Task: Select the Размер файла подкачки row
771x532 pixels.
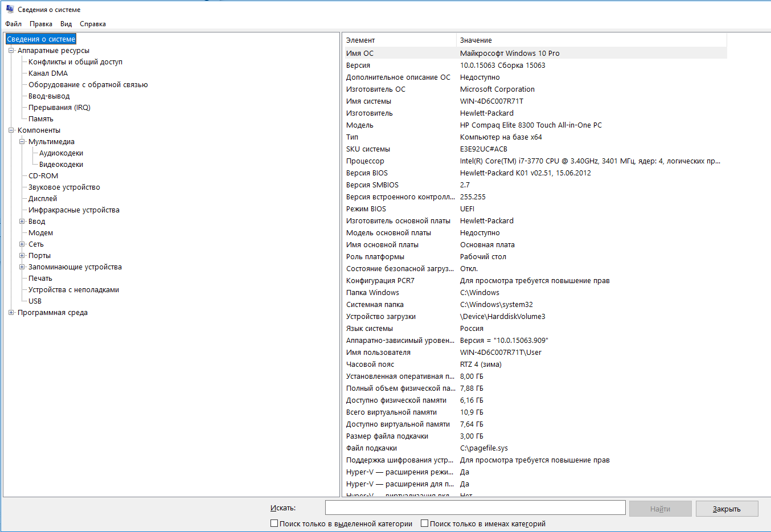Action: 535,436
